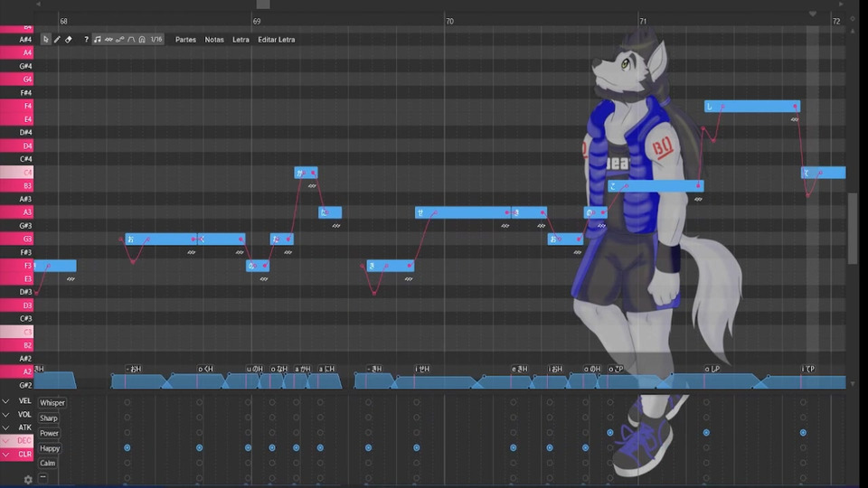Toggle the envelope curve display icon
Image resolution: width=868 pixels, height=488 pixels.
pos(131,39)
